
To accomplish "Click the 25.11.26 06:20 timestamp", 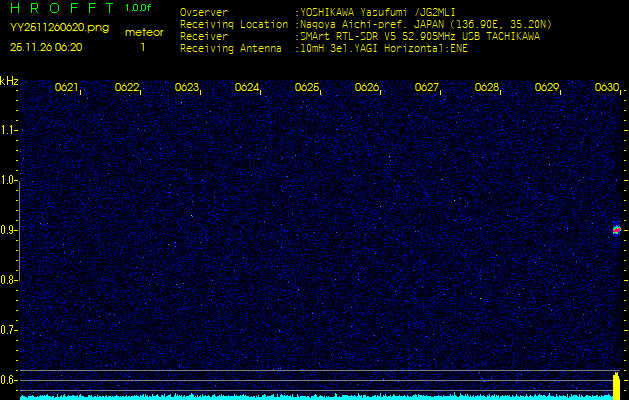I will click(x=47, y=46).
